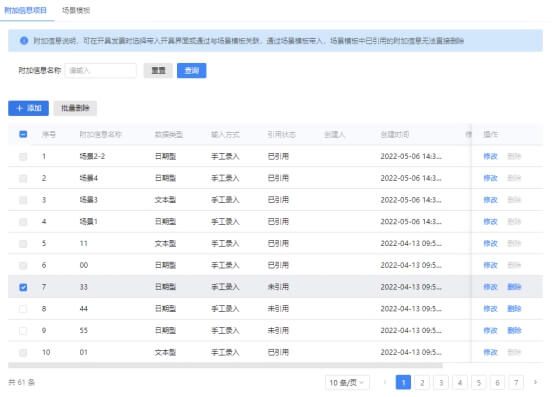Go to page 6 in pagination
The height and width of the screenshot is (397, 552).
tap(497, 383)
